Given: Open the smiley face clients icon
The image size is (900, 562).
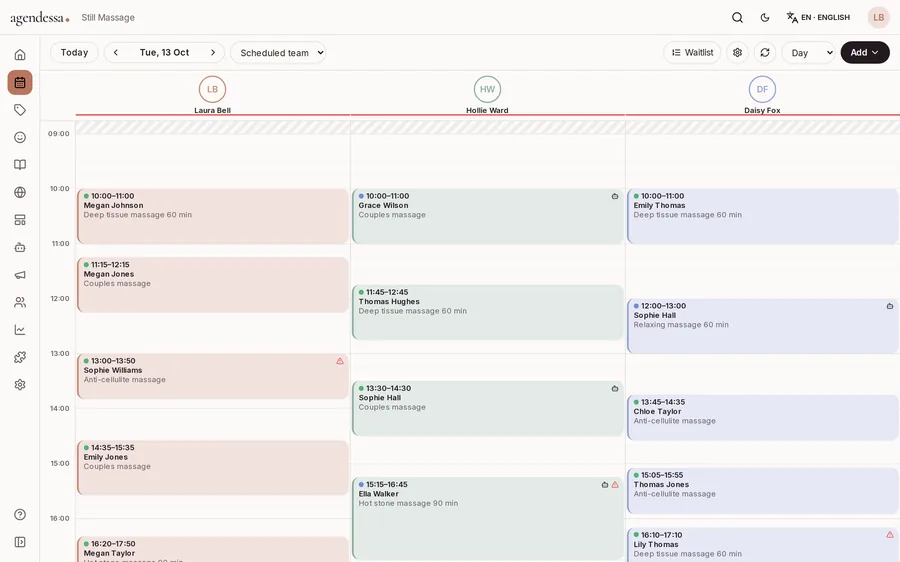Looking at the screenshot, I should pyautogui.click(x=20, y=137).
